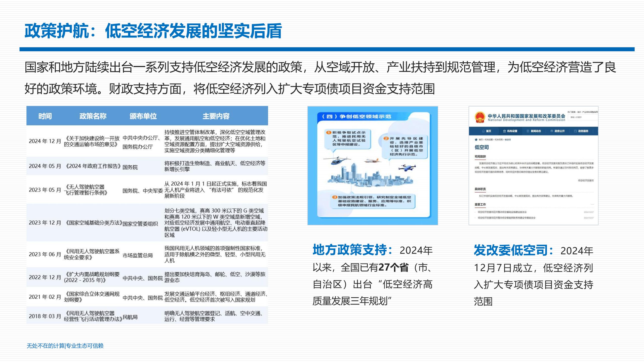Click orange number 1 badge in infographic

pos(329,132)
